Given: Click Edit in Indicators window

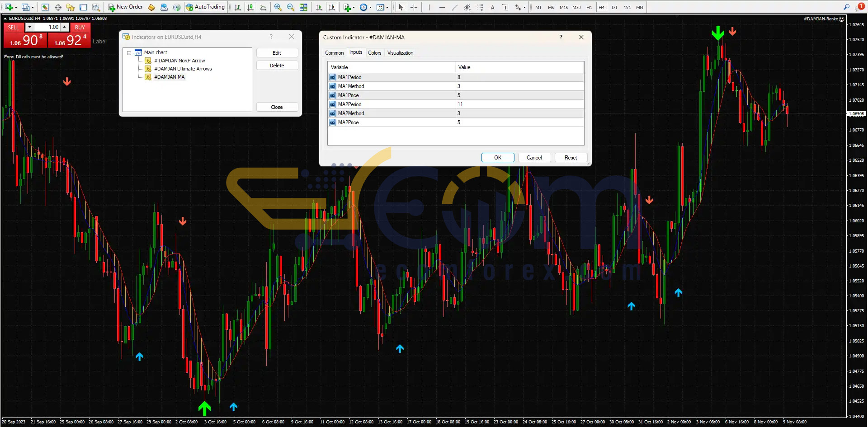Looking at the screenshot, I should click(277, 53).
